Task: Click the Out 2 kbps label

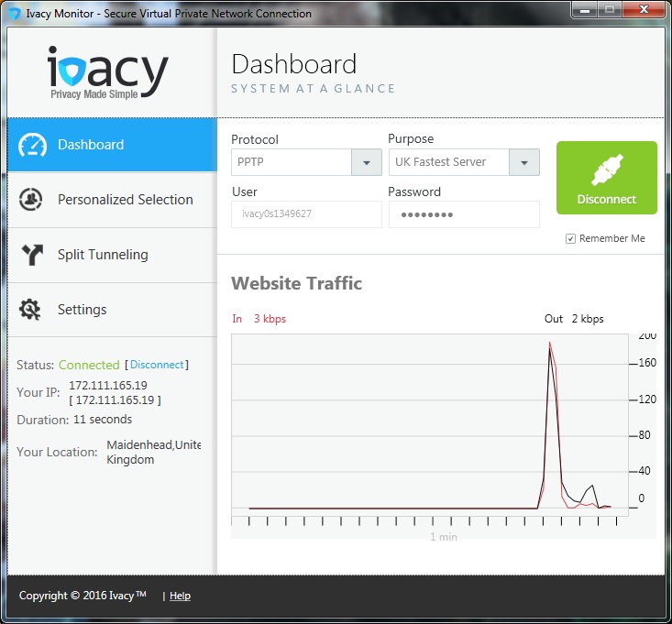Action: tap(574, 319)
